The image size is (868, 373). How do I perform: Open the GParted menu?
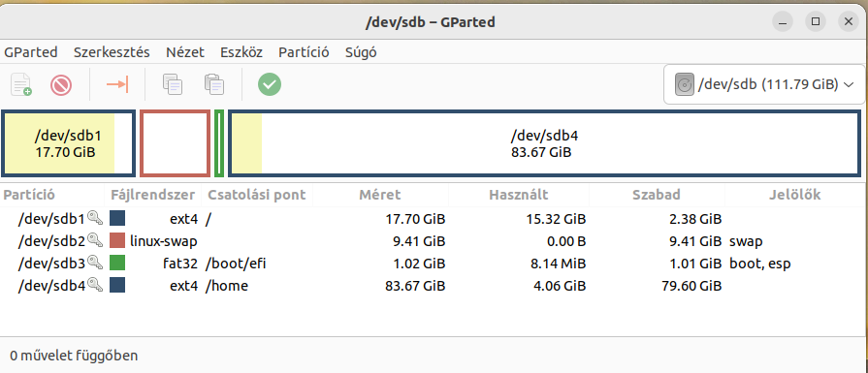point(30,52)
